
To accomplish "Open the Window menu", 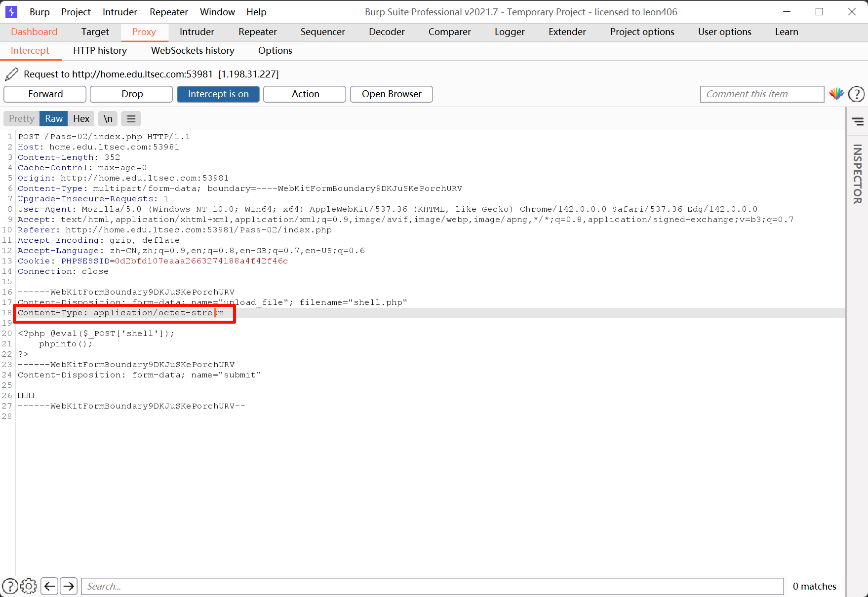I will pos(218,12).
